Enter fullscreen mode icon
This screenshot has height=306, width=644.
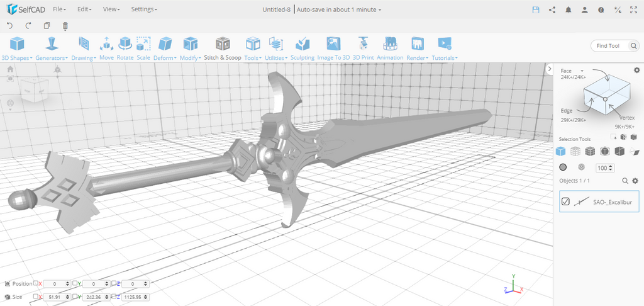[634, 10]
